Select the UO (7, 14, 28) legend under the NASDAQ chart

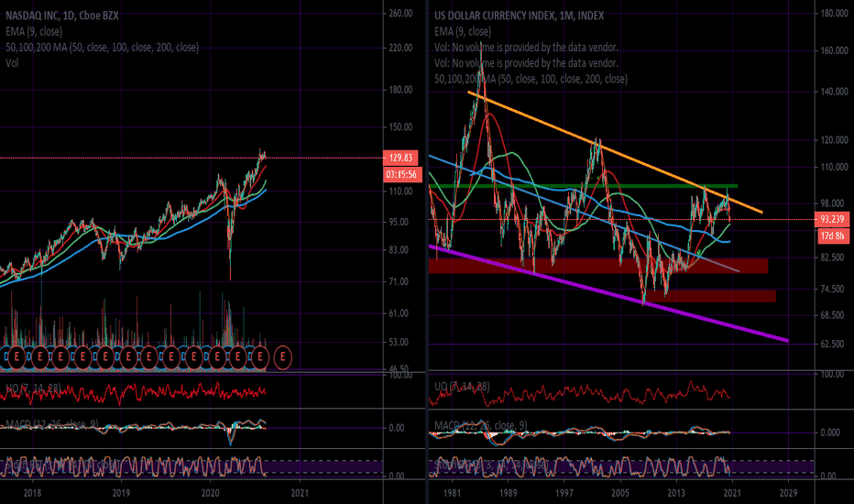(x=33, y=388)
